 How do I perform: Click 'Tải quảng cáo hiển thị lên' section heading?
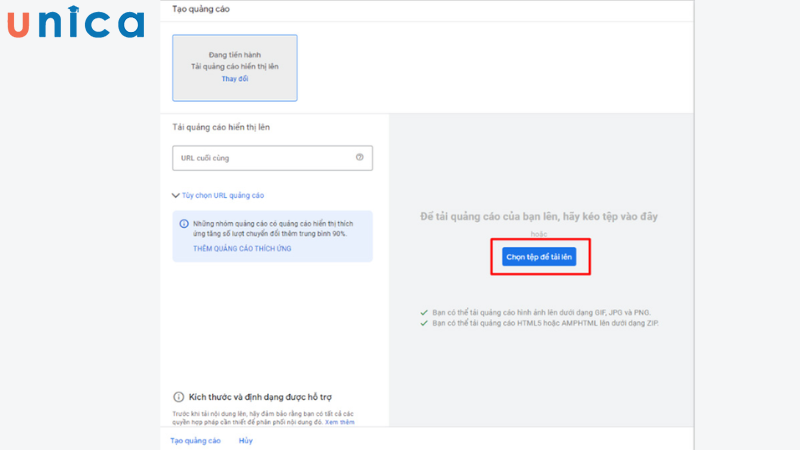pos(221,127)
